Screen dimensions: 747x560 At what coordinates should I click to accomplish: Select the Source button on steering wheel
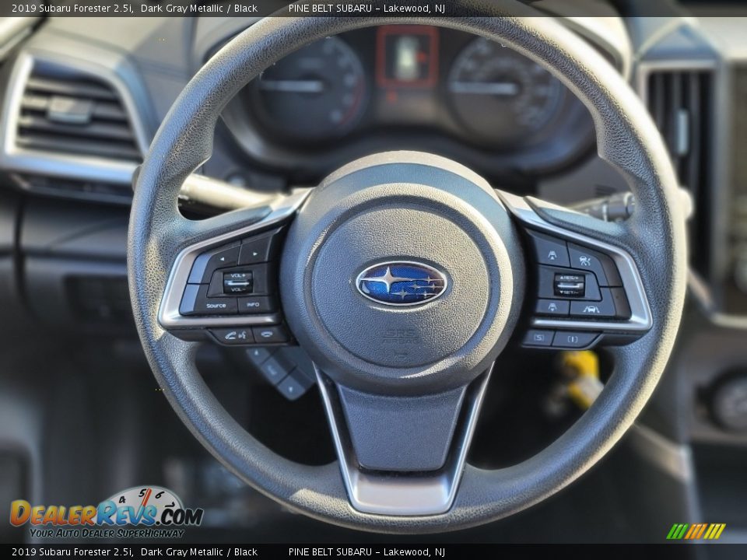[x=216, y=306]
